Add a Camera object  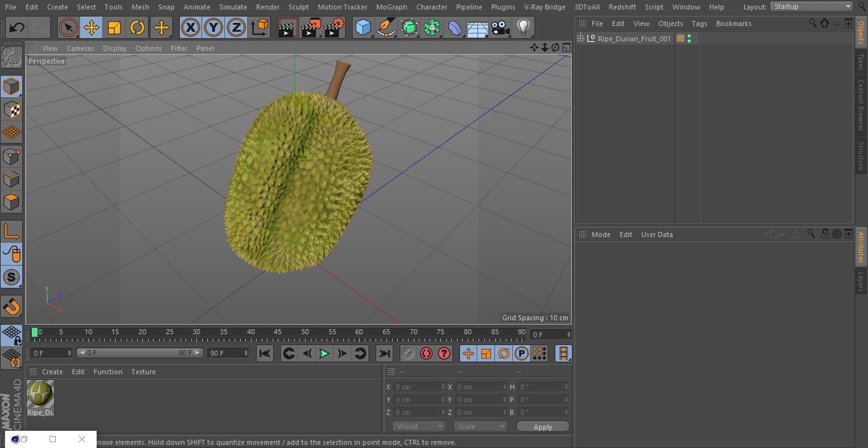click(500, 28)
